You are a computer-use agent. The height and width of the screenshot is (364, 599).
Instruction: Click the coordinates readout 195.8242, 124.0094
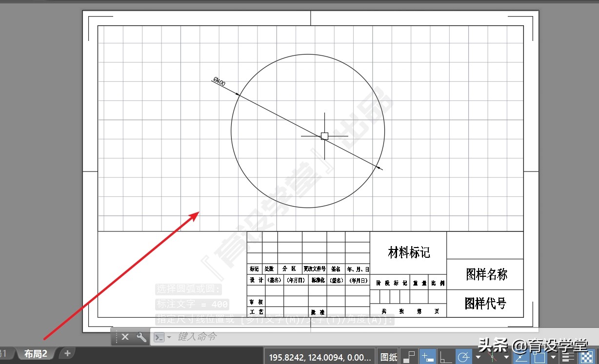click(x=319, y=357)
